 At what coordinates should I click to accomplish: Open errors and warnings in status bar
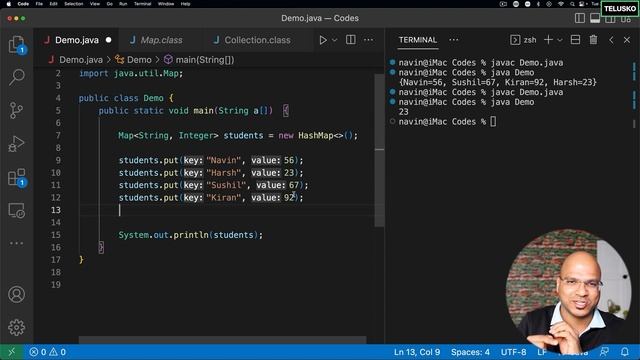[x=47, y=352]
